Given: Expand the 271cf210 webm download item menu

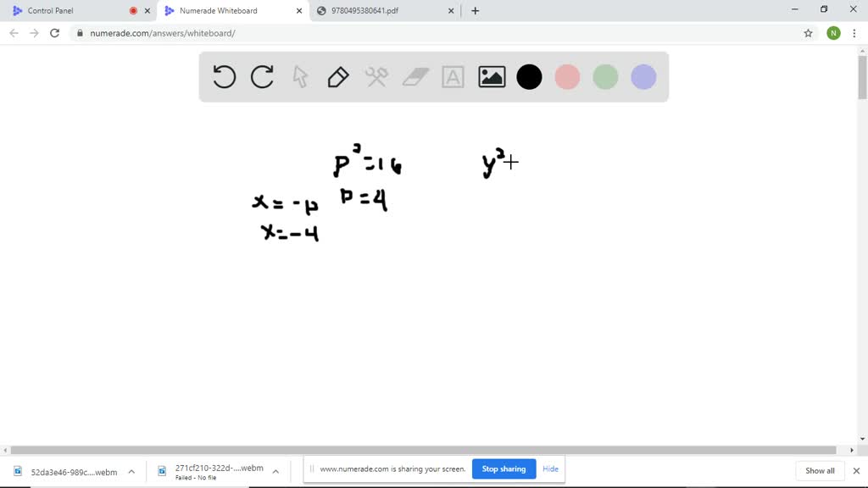Looking at the screenshot, I should tap(275, 470).
